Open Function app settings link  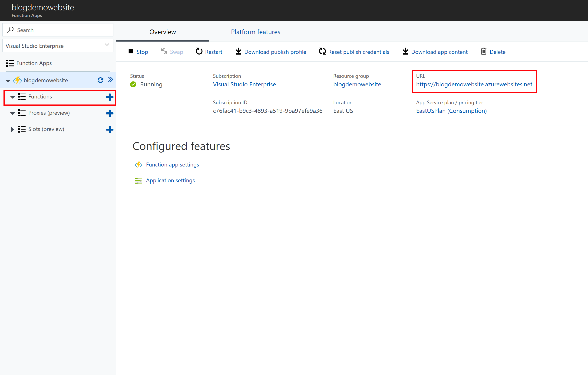coord(172,165)
